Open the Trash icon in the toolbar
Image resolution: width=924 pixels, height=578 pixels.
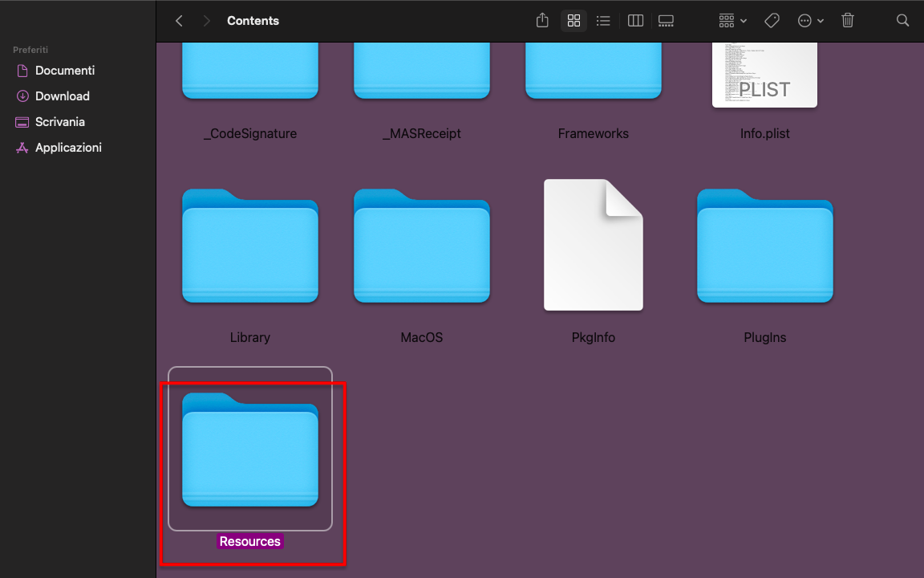848,20
